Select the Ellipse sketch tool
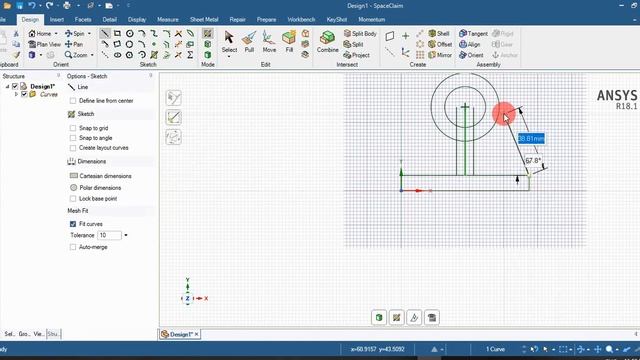Viewport: 640px width, 360px height. (x=117, y=55)
